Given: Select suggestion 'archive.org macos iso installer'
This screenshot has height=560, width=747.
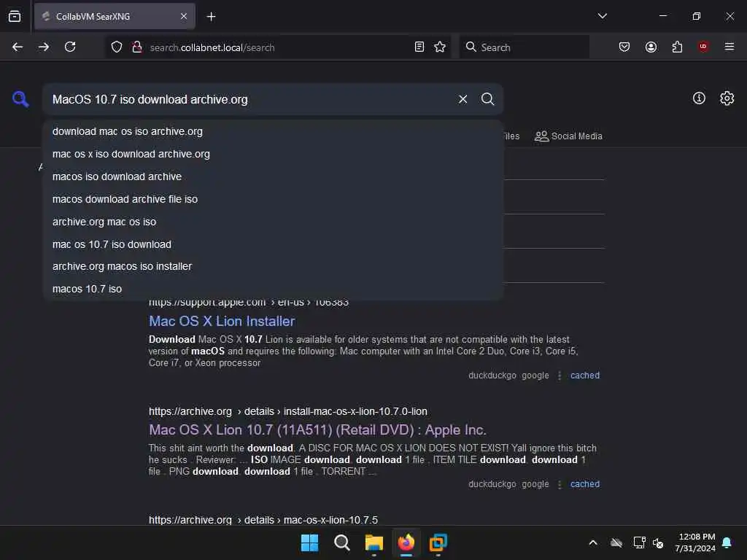Looking at the screenshot, I should [x=273, y=266].
